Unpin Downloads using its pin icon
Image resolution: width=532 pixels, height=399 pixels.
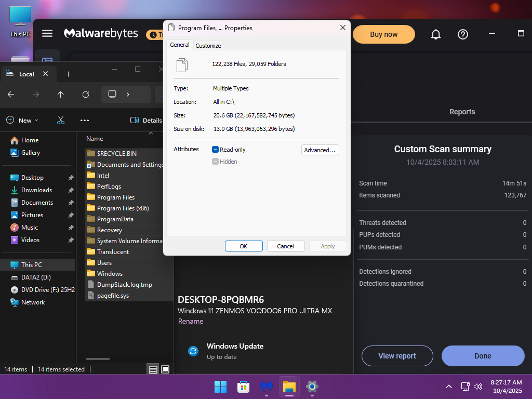coord(71,190)
